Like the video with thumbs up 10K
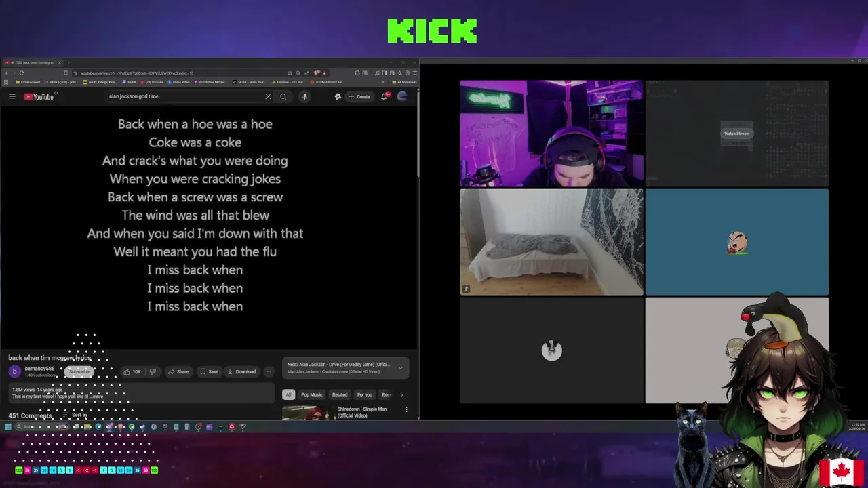Image resolution: width=868 pixels, height=488 pixels. point(132,371)
